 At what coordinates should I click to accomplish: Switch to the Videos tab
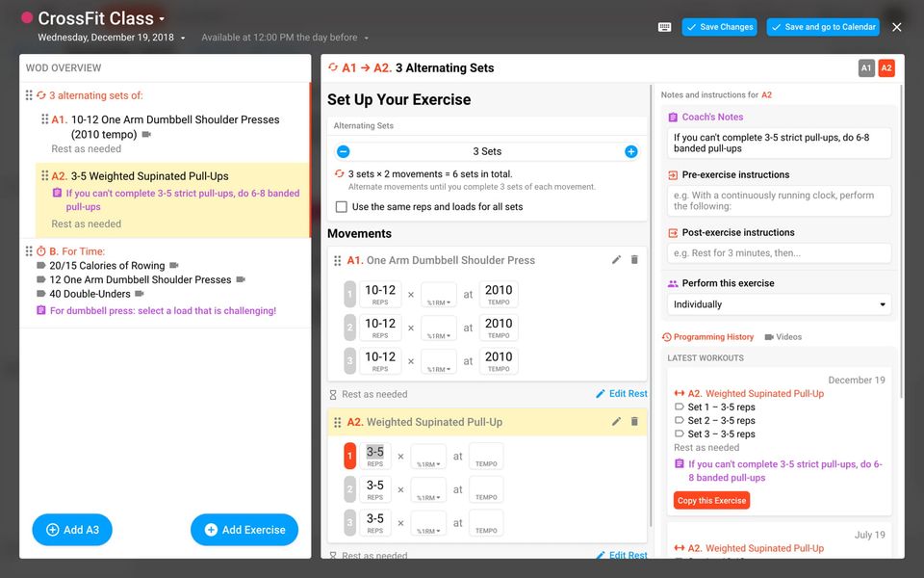783,337
